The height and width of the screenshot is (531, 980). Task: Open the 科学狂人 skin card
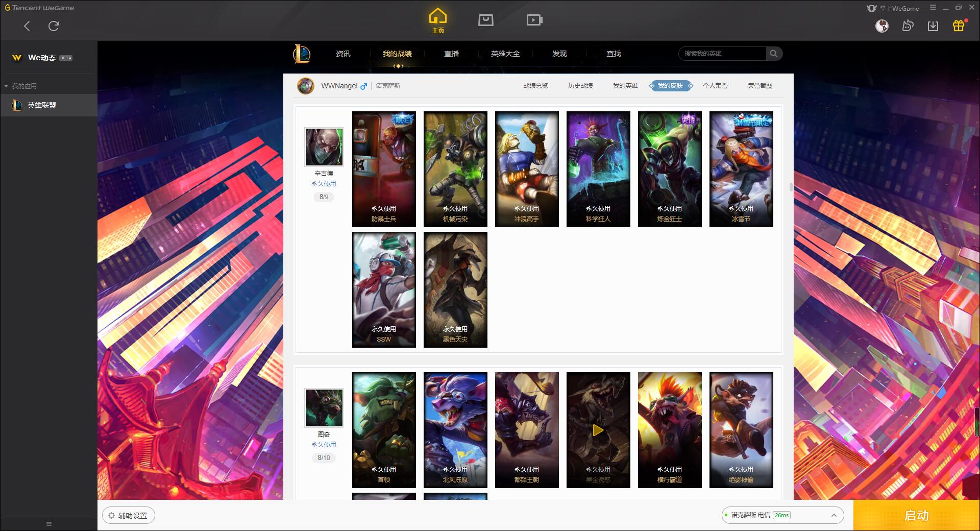[598, 169]
